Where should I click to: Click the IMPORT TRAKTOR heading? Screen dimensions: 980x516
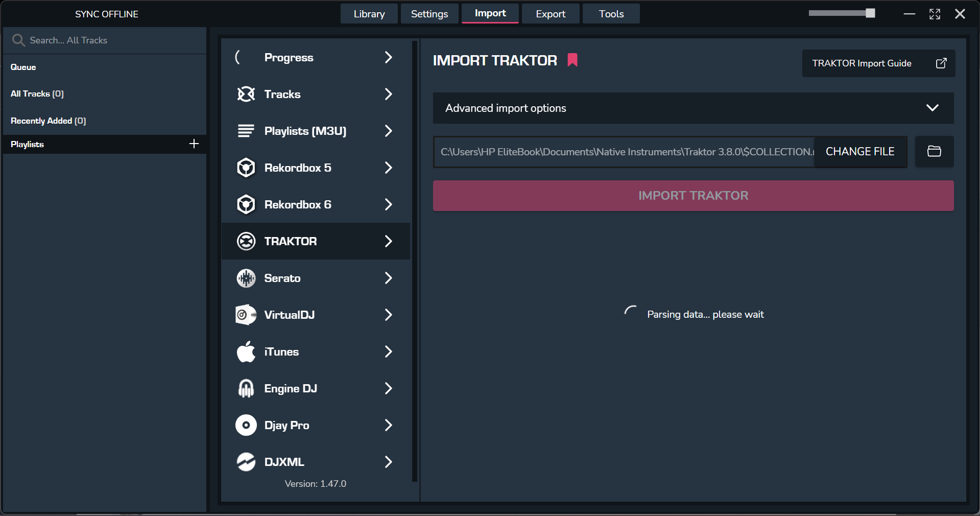coord(495,60)
